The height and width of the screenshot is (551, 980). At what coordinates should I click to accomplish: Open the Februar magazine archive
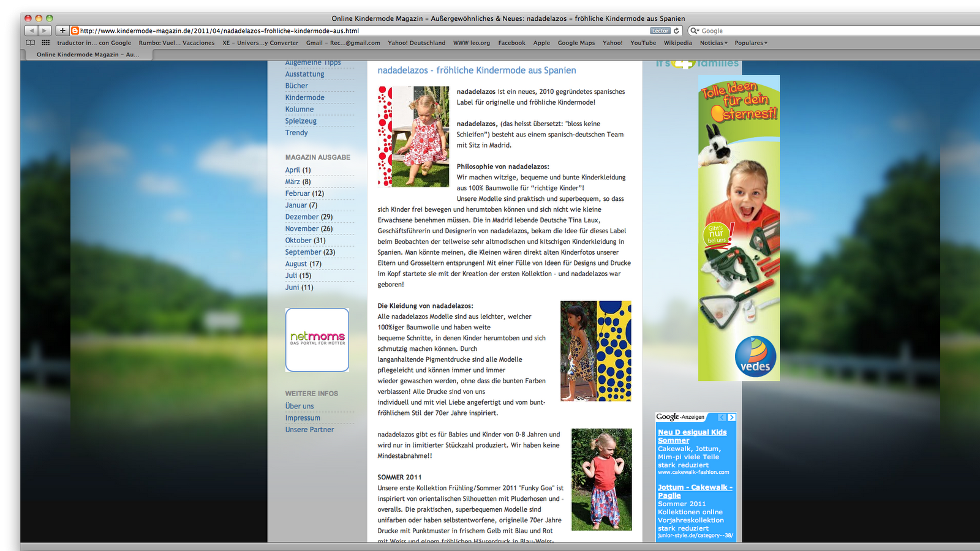[x=297, y=193]
